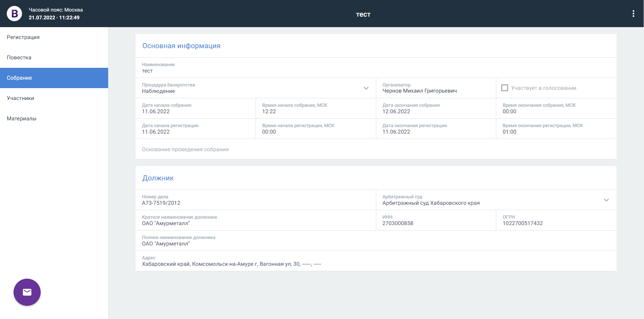Click the 'Номер дела' field A73-7519/2012
The height and width of the screenshot is (319, 644).
click(x=256, y=200)
